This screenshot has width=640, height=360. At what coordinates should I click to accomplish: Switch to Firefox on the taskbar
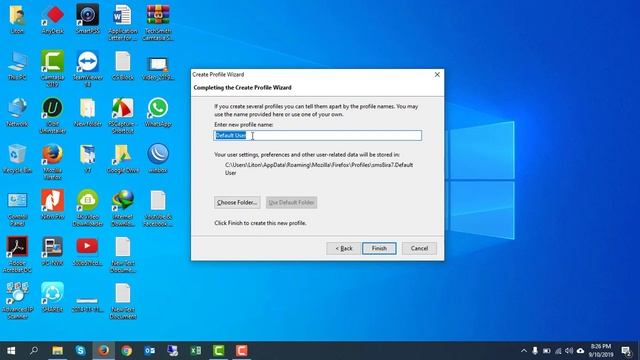coord(103,351)
